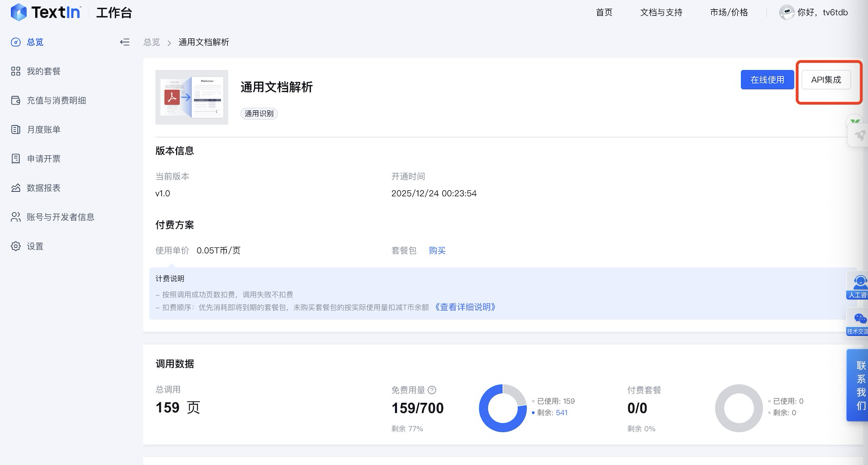Click the 你好, tv6tdb account name

(x=823, y=13)
